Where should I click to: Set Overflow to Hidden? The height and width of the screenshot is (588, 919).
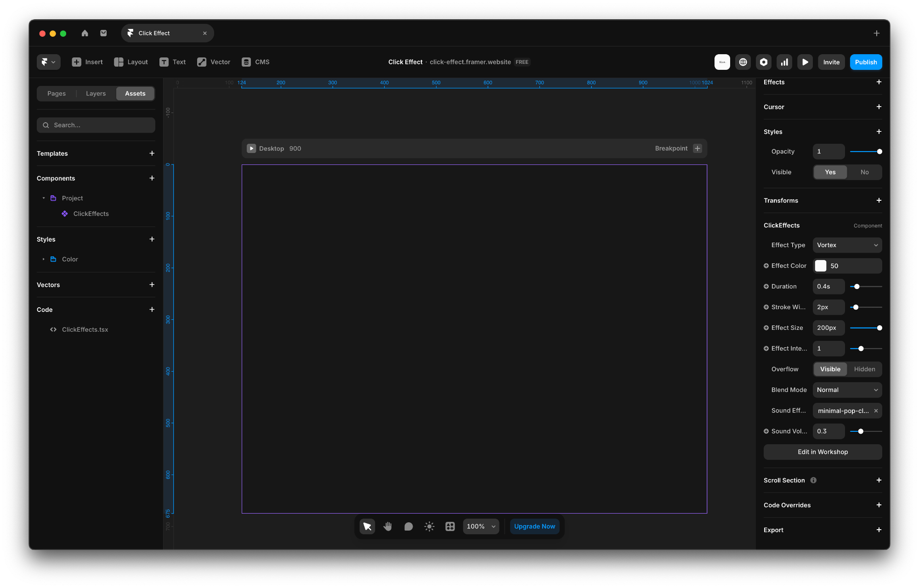[x=864, y=369]
